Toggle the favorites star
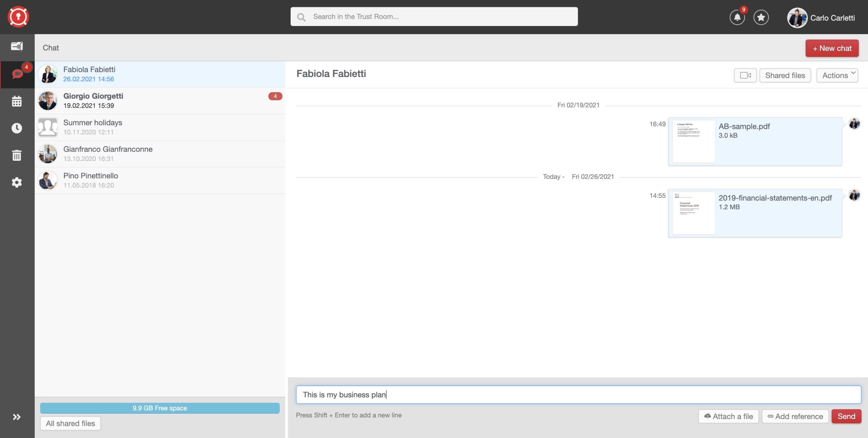 click(x=761, y=18)
